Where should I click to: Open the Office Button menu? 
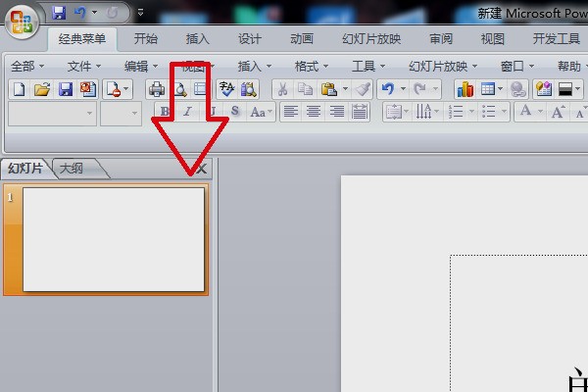click(x=22, y=22)
